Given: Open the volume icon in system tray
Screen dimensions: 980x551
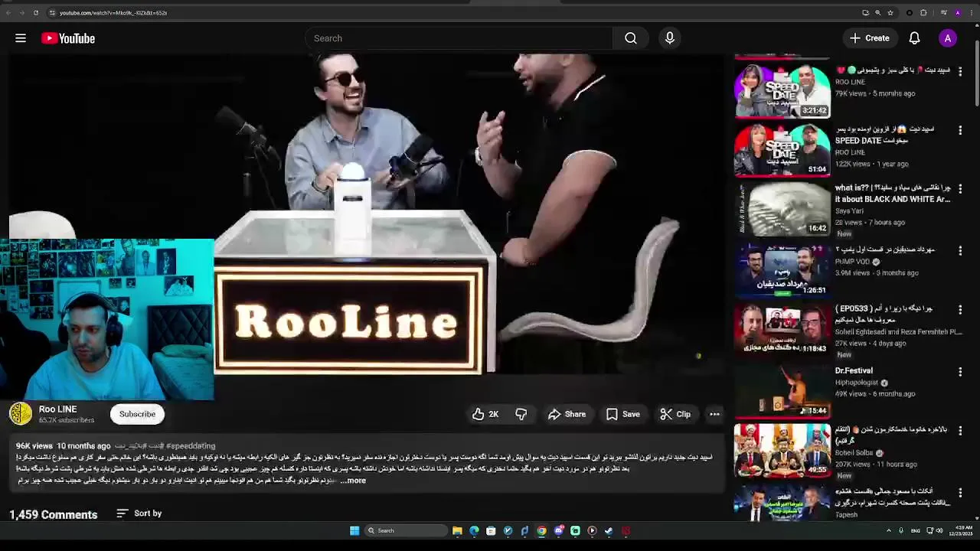Looking at the screenshot, I should point(939,530).
